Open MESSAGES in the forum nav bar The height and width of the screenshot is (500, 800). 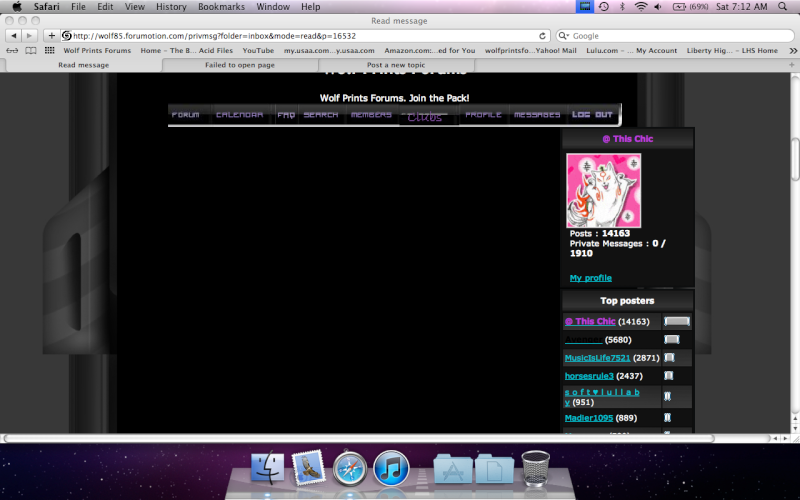click(537, 115)
